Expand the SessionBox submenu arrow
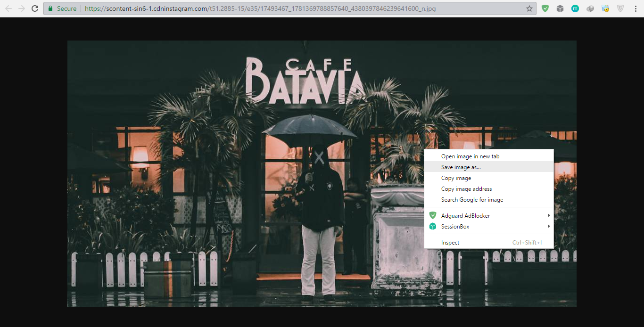This screenshot has height=327, width=644. 548,226
